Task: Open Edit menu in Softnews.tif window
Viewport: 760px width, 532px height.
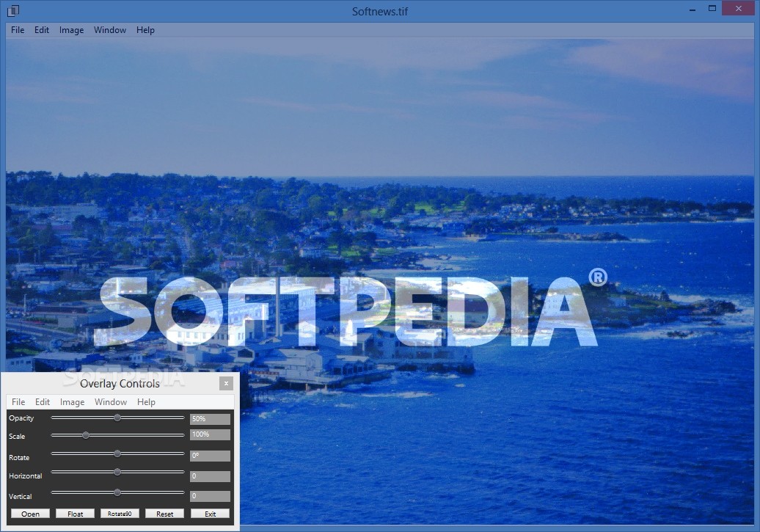Action: tap(42, 30)
